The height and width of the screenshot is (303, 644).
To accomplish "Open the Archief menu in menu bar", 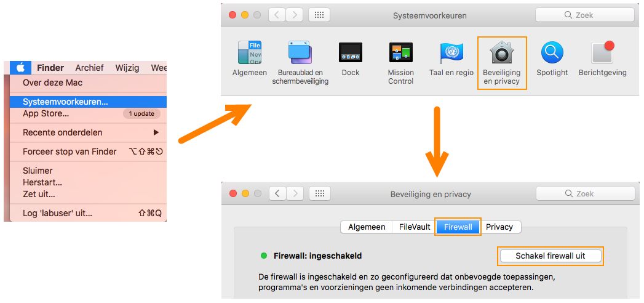I will (89, 68).
